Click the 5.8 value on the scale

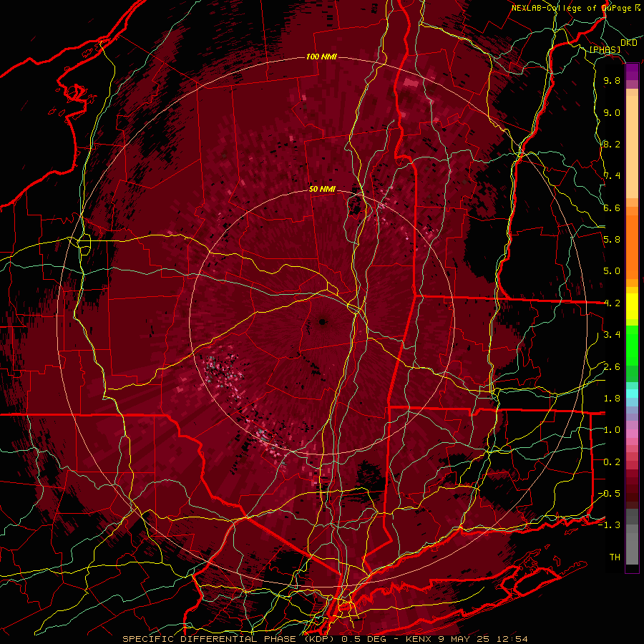coord(612,240)
